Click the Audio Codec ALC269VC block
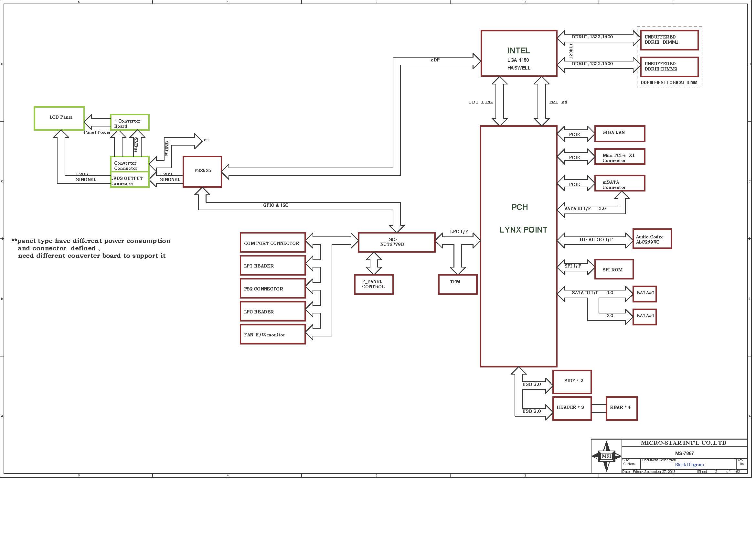Image resolution: width=756 pixels, height=535 pixels. click(652, 239)
